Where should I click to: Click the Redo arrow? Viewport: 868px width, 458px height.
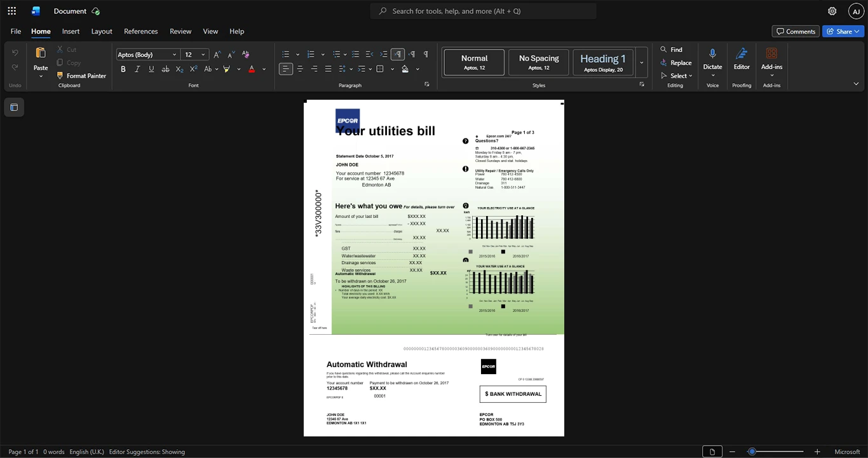pyautogui.click(x=15, y=67)
